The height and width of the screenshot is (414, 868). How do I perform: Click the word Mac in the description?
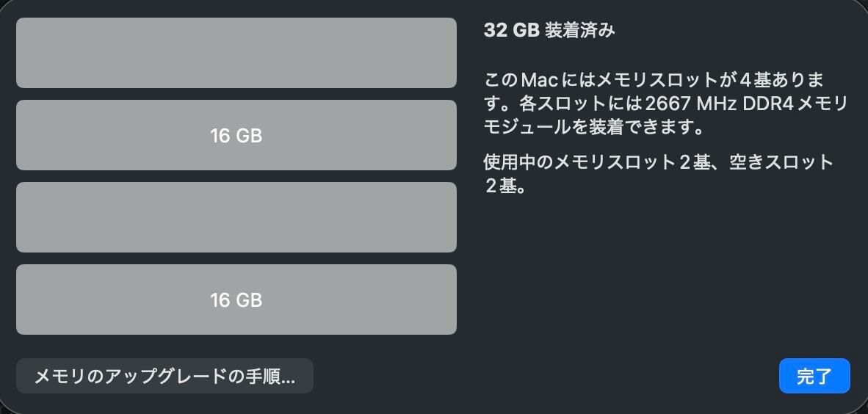[x=540, y=79]
